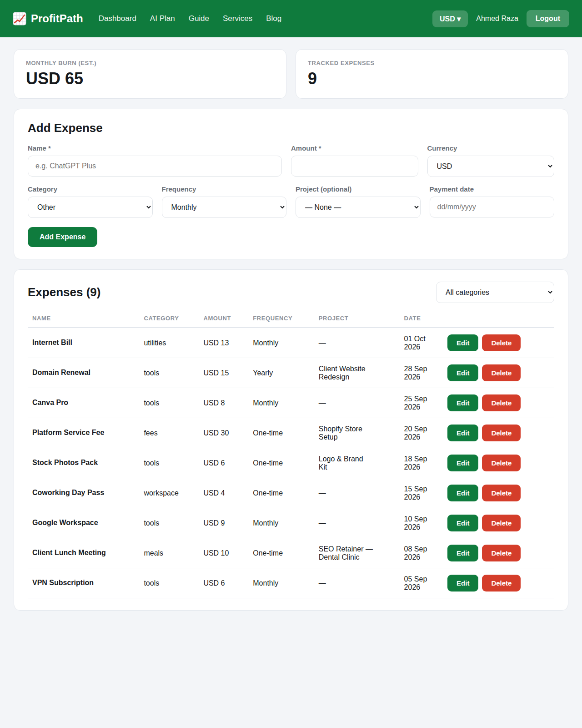The width and height of the screenshot is (582, 728).
Task: Edit the Stock Photos Pack expense
Action: 463,463
